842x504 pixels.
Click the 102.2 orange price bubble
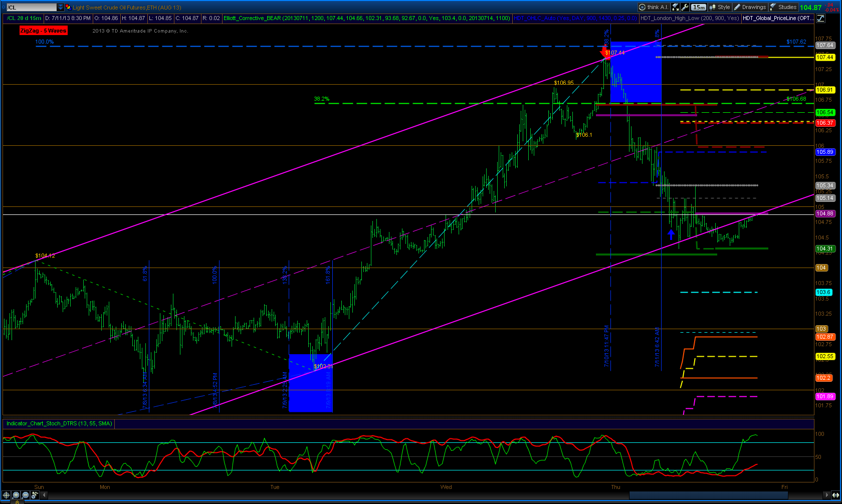[823, 378]
